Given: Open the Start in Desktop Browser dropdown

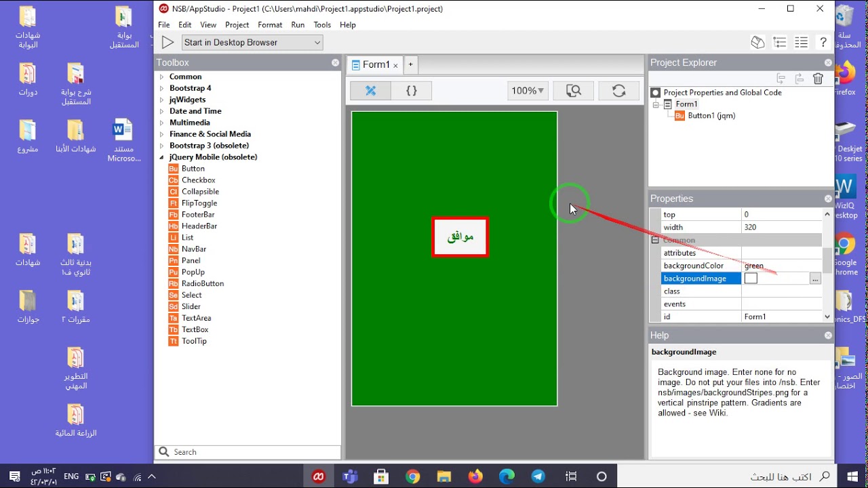Looking at the screenshot, I should click(252, 43).
